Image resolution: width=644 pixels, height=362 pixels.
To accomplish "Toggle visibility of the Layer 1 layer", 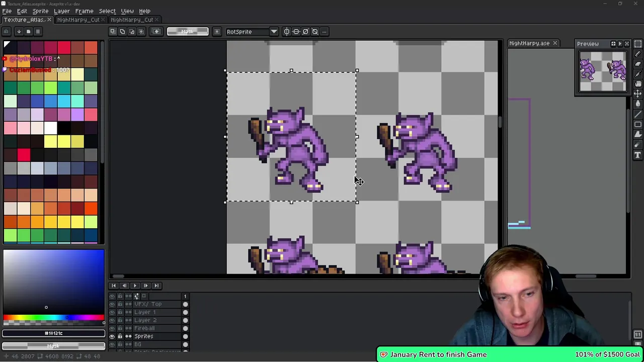I will coord(112,312).
